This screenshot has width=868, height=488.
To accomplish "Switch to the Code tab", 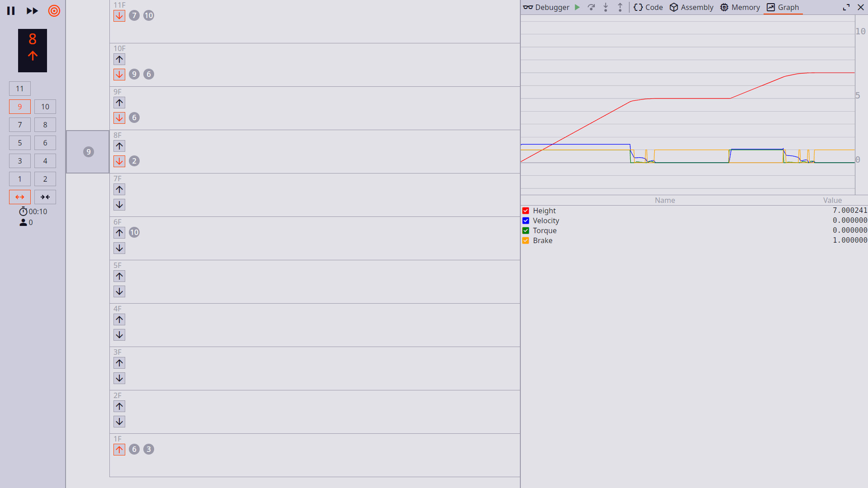I will 648,7.
